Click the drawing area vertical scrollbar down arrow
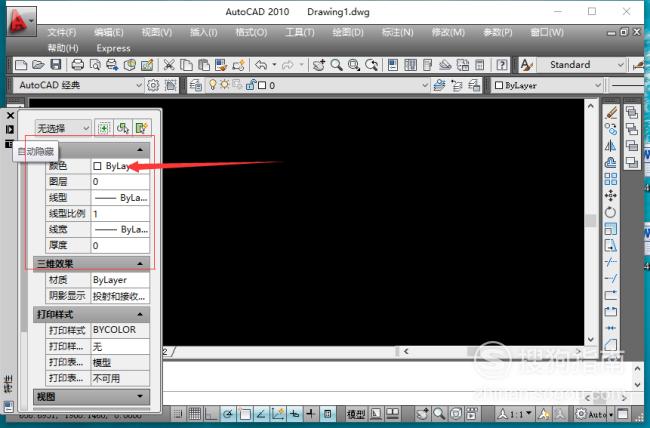 591,340
